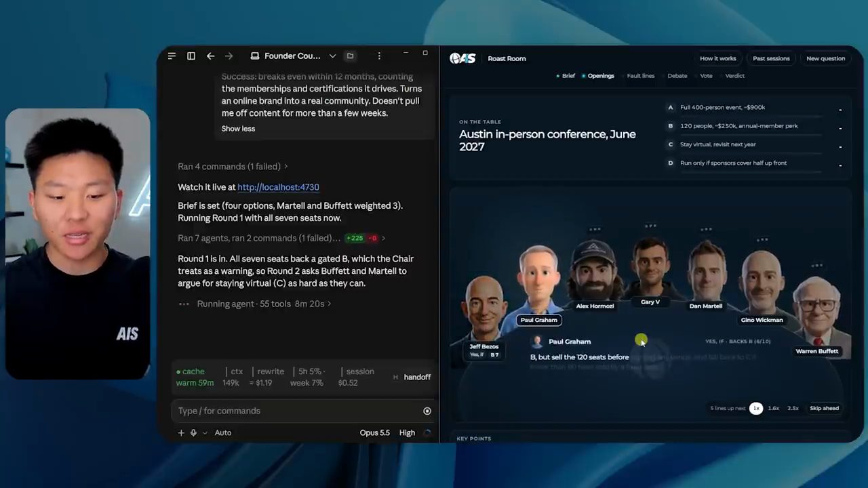
Task: Click the stop/record circle in the input
Action: [427, 411]
